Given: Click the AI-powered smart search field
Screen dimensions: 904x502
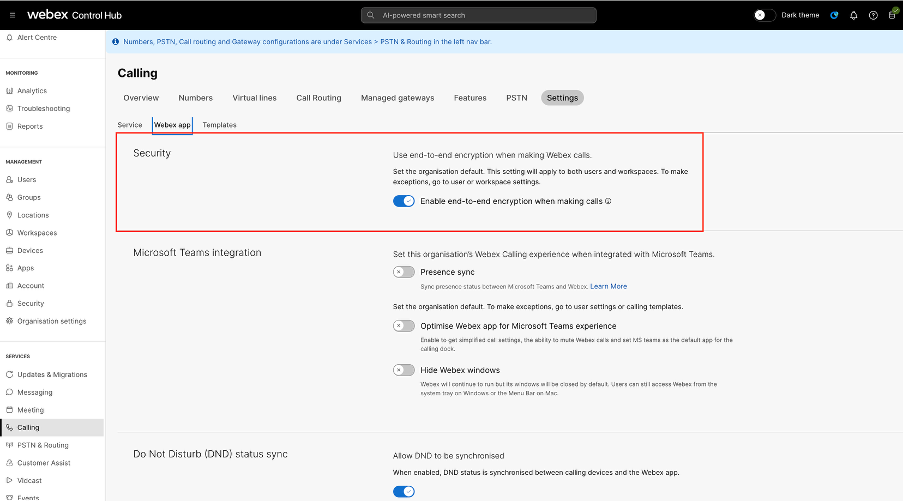Looking at the screenshot, I should click(479, 16).
